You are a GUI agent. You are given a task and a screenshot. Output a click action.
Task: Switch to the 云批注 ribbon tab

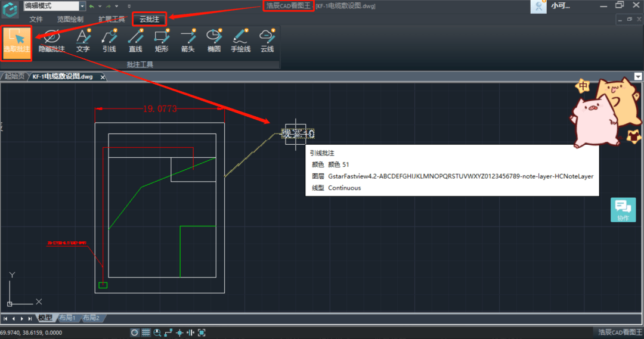click(149, 19)
